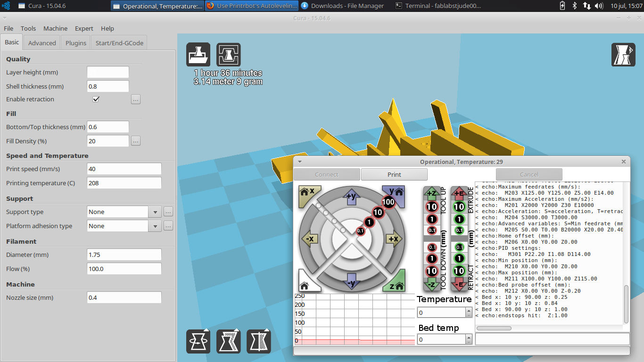This screenshot has height=362, width=644.
Task: Jog the head with the -x arrow
Action: (309, 239)
